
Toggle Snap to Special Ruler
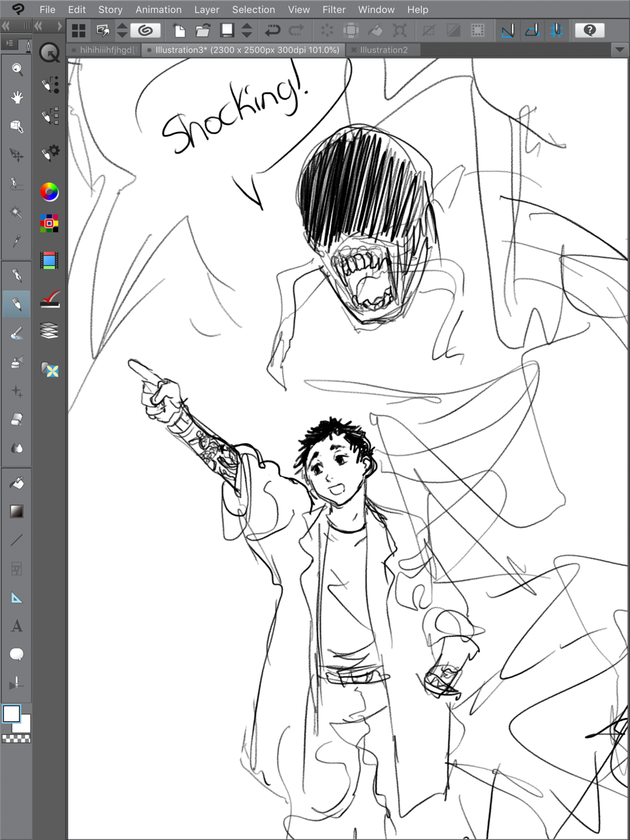pos(532,30)
